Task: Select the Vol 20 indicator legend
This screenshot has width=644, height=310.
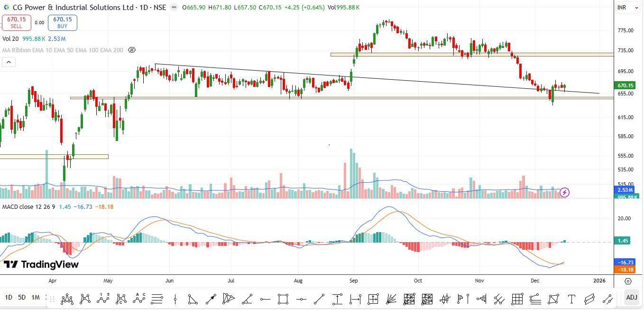Action: coord(10,39)
